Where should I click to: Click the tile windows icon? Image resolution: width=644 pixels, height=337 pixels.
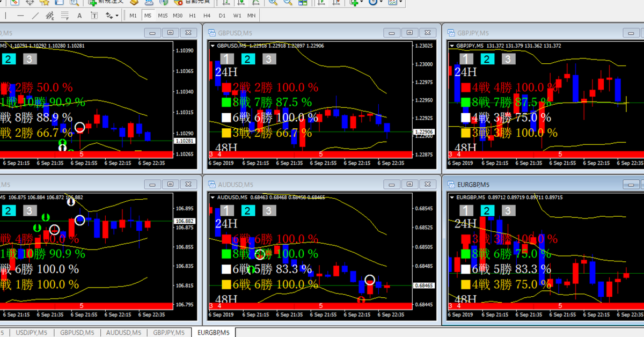pyautogui.click(x=303, y=2)
